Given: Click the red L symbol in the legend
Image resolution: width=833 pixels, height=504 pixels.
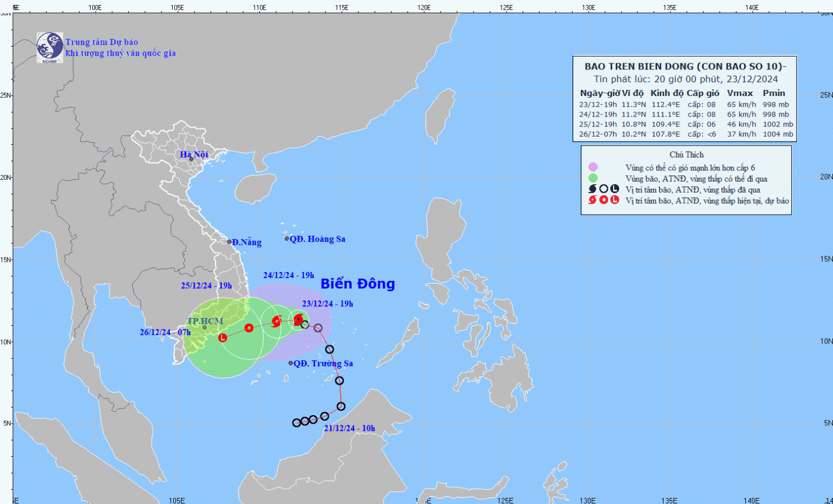Looking at the screenshot, I should pyautogui.click(x=615, y=200).
